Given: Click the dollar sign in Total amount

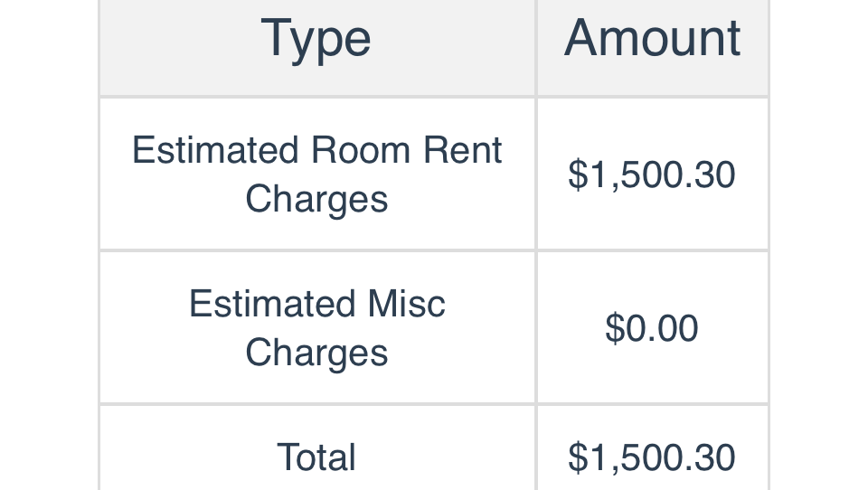Looking at the screenshot, I should point(577,457).
